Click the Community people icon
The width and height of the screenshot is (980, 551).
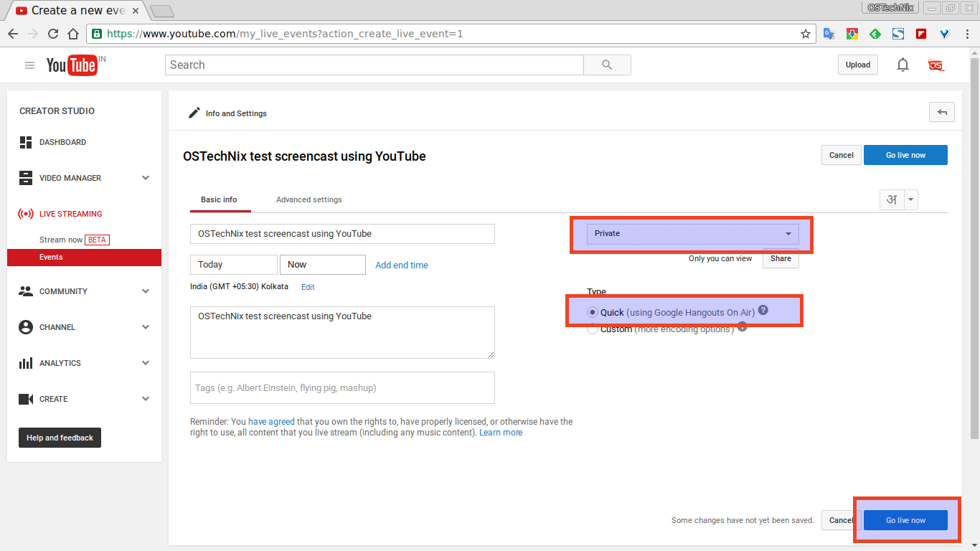(26, 291)
